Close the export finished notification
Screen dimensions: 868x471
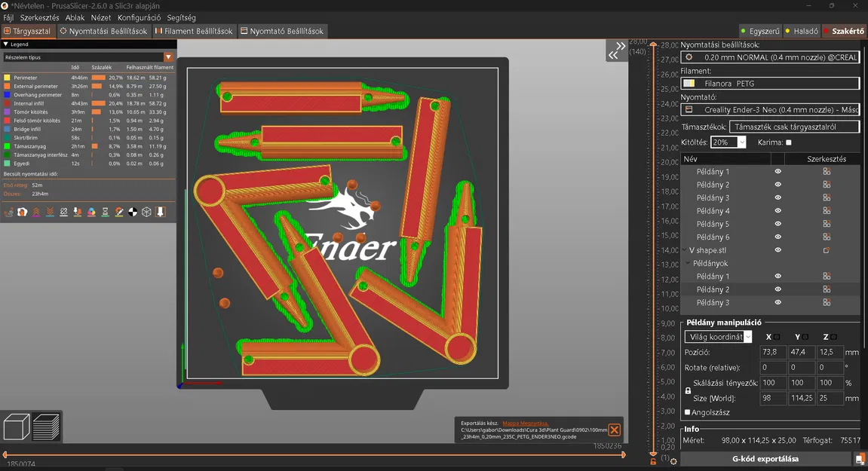[614, 430]
